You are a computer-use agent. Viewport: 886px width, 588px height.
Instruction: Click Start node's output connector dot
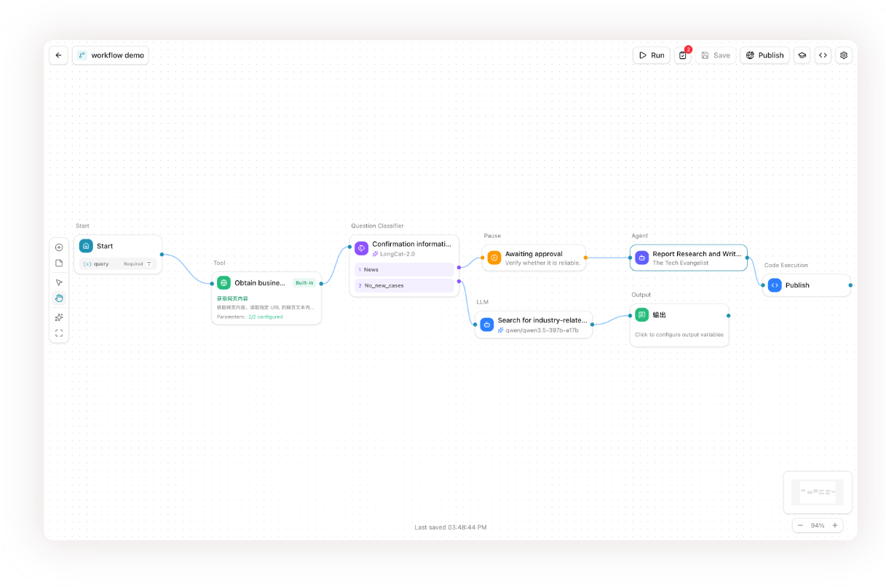tap(162, 255)
